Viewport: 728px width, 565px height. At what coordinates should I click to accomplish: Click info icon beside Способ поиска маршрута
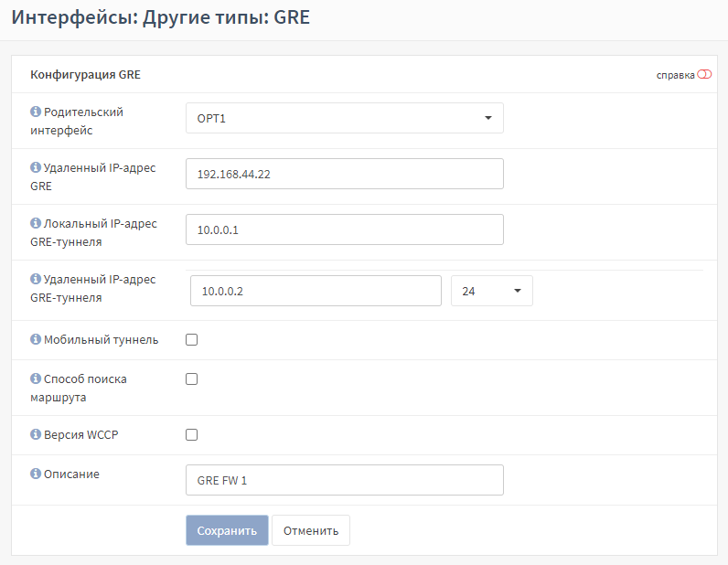36,378
